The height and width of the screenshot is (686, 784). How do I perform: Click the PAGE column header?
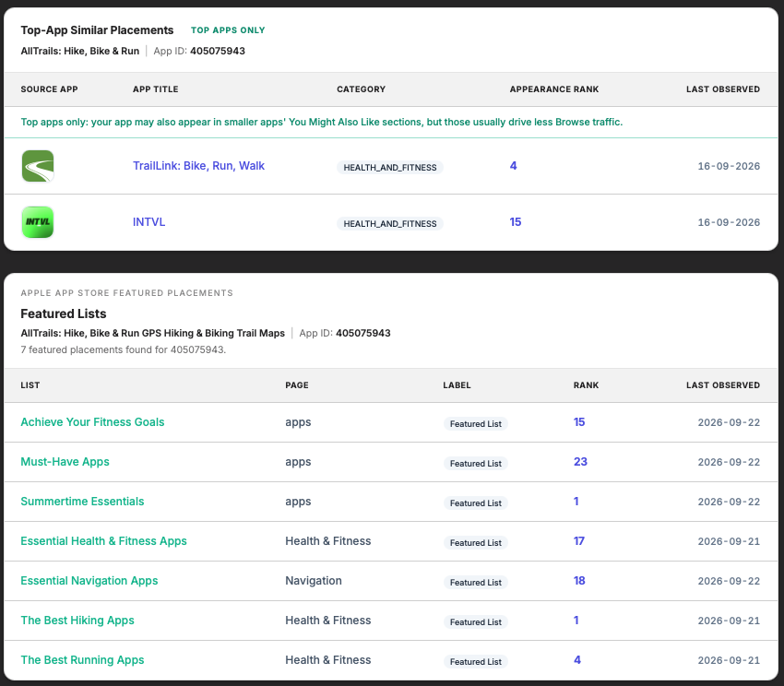pyautogui.click(x=297, y=385)
